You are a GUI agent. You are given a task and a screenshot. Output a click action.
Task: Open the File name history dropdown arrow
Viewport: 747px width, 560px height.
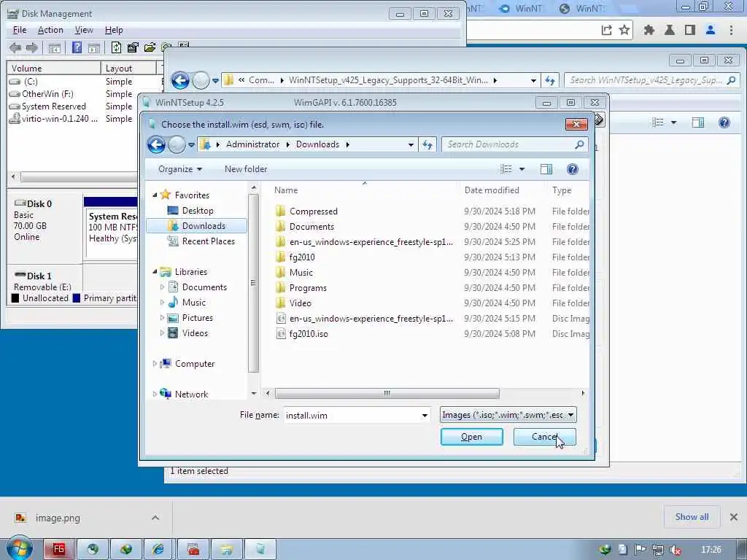coord(425,415)
